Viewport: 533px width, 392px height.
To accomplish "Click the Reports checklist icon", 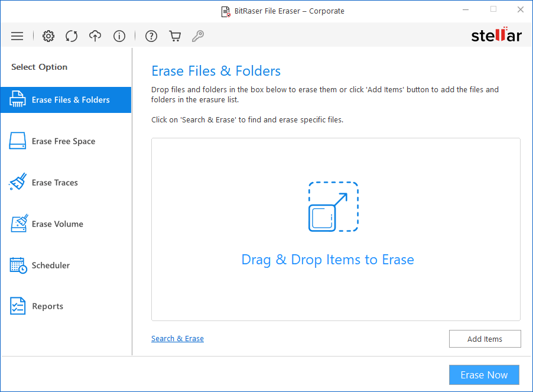I will pos(17,306).
